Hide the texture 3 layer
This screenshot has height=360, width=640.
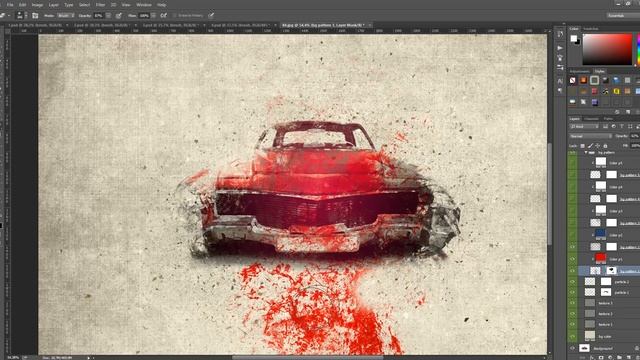pyautogui.click(x=573, y=303)
